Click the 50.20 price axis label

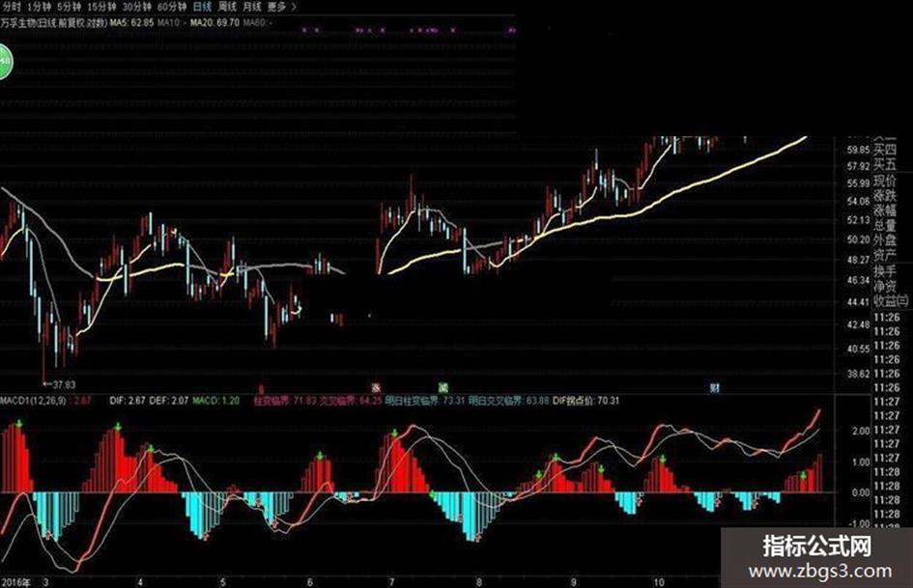click(x=858, y=239)
